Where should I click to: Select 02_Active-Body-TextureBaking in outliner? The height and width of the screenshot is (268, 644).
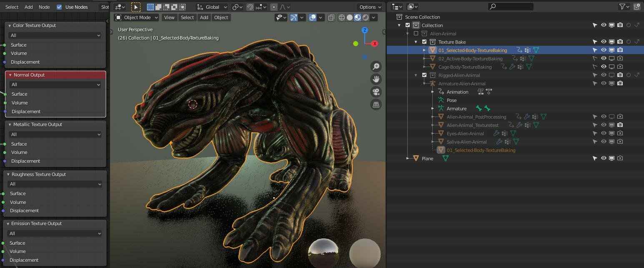pos(470,59)
